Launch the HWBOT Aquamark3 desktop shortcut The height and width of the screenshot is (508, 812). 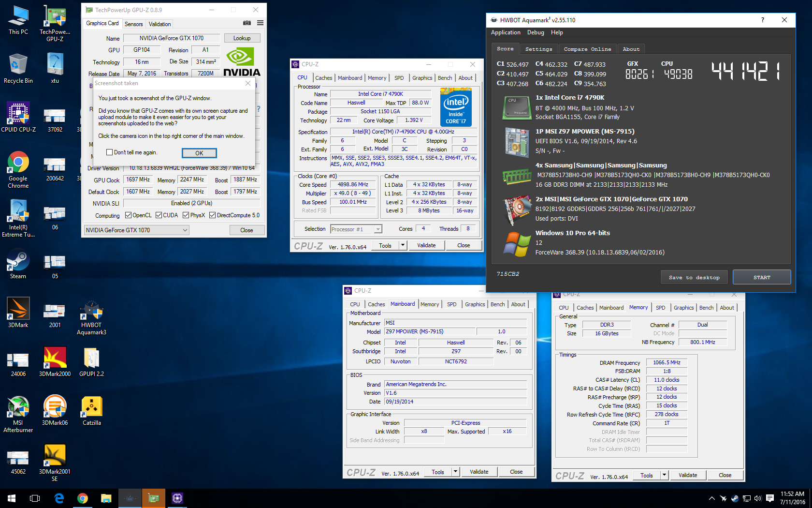pyautogui.click(x=91, y=317)
